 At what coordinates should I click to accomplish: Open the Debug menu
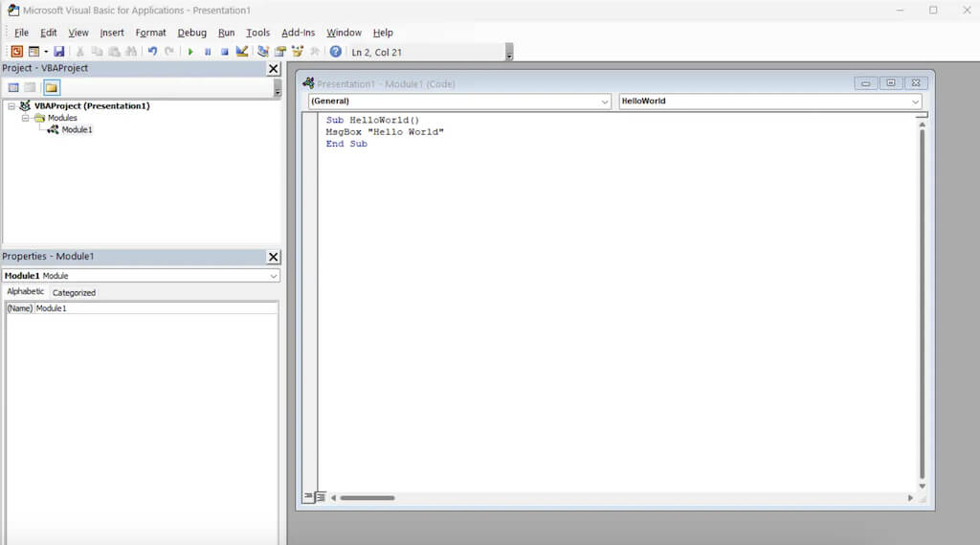[191, 33]
